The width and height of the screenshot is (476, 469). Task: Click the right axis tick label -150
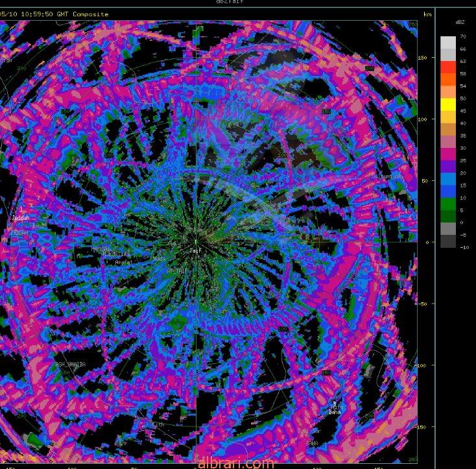point(421,427)
